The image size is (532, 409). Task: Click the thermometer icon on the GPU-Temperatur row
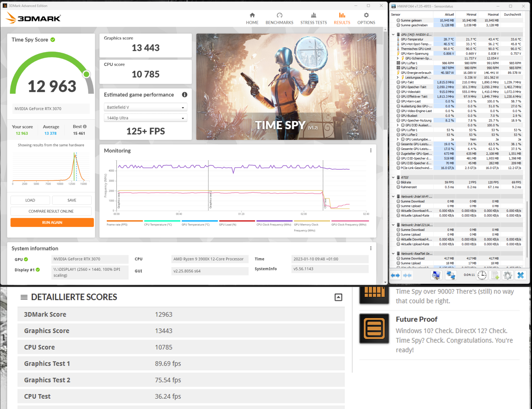(398, 39)
